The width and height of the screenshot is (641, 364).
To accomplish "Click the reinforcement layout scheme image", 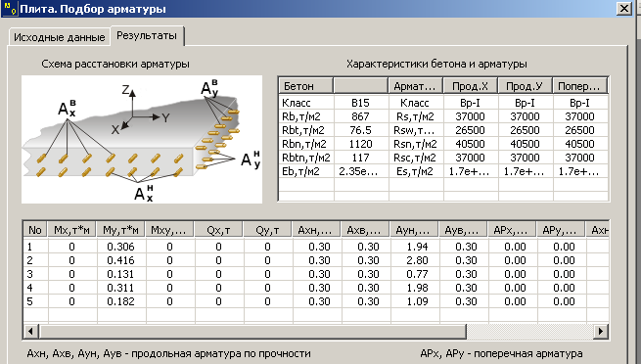I will click(142, 139).
